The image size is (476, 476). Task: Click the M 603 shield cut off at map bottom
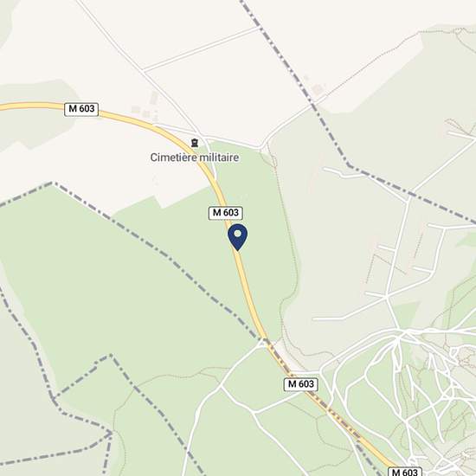coord(405,472)
